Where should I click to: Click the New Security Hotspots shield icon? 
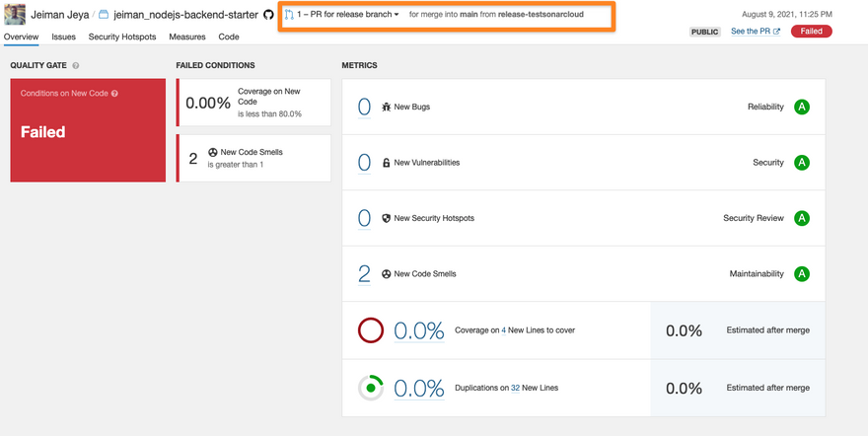387,218
